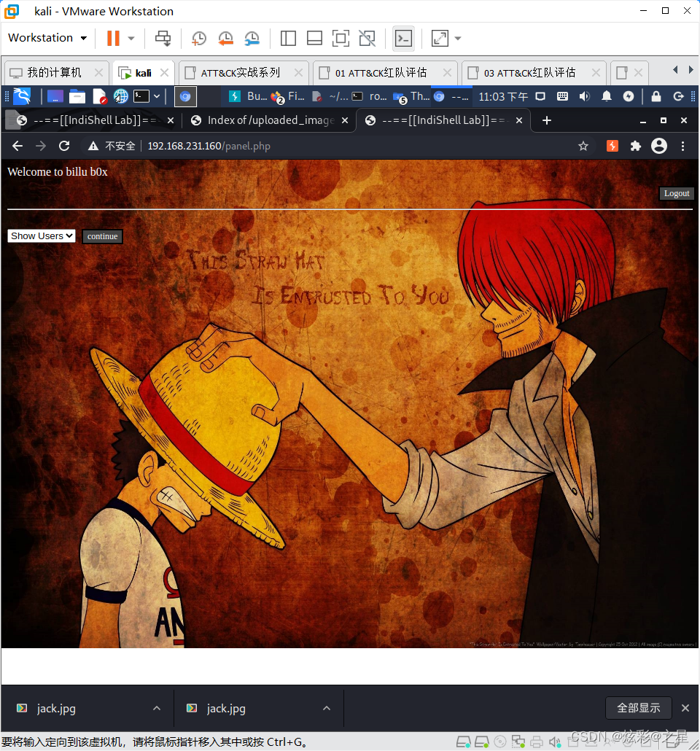
Task: Click 全部显示 to show all downloads
Action: click(638, 708)
